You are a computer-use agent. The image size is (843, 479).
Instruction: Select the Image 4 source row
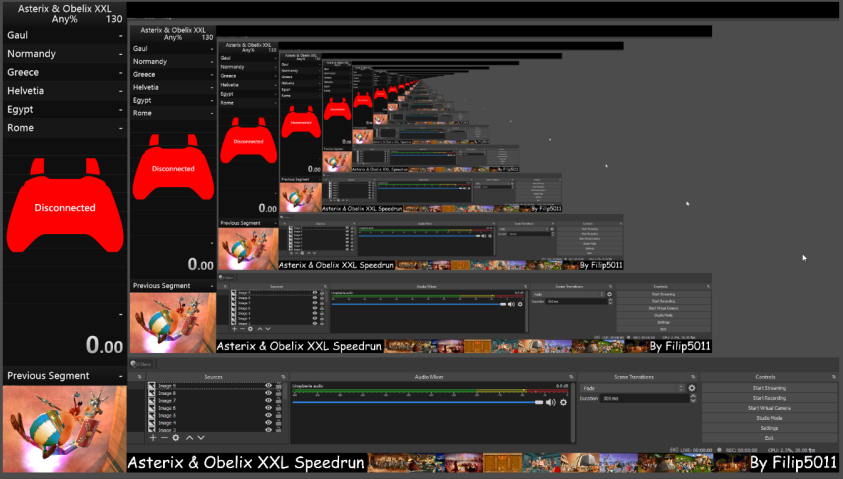point(215,423)
